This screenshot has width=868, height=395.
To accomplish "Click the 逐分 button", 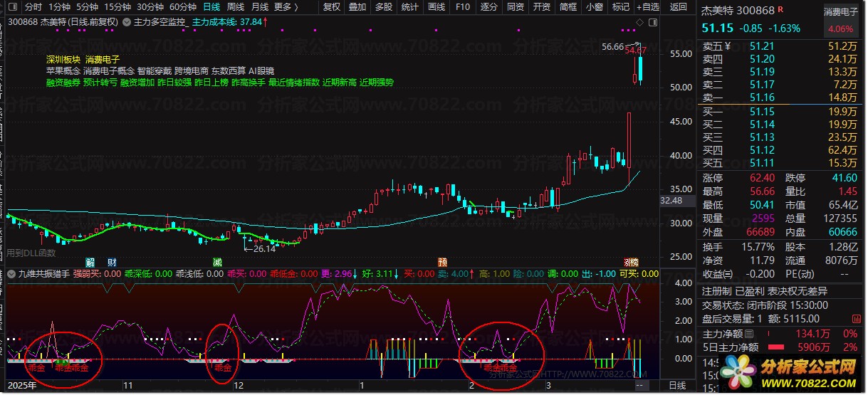I will click(488, 7).
